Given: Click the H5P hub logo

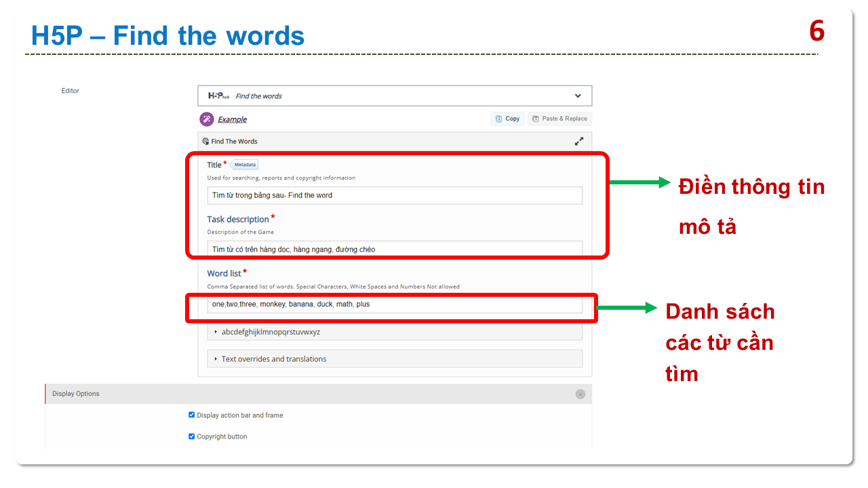Looking at the screenshot, I should (218, 96).
